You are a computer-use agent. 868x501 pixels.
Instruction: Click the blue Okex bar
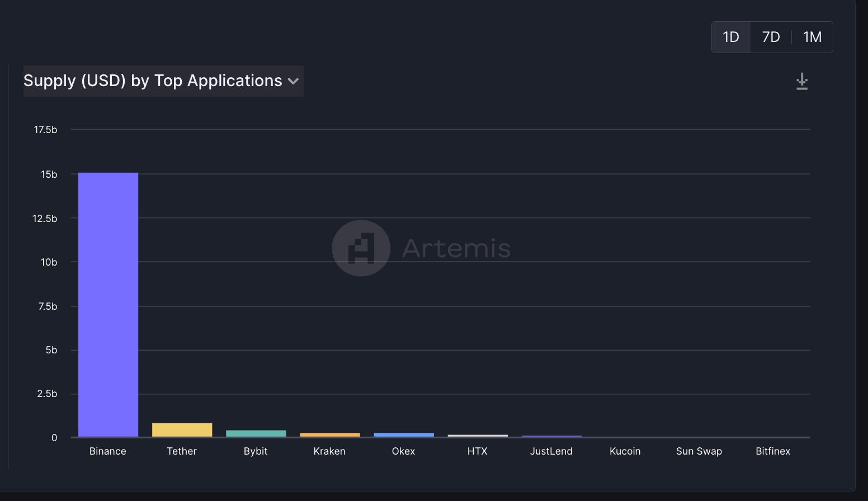[x=404, y=434]
